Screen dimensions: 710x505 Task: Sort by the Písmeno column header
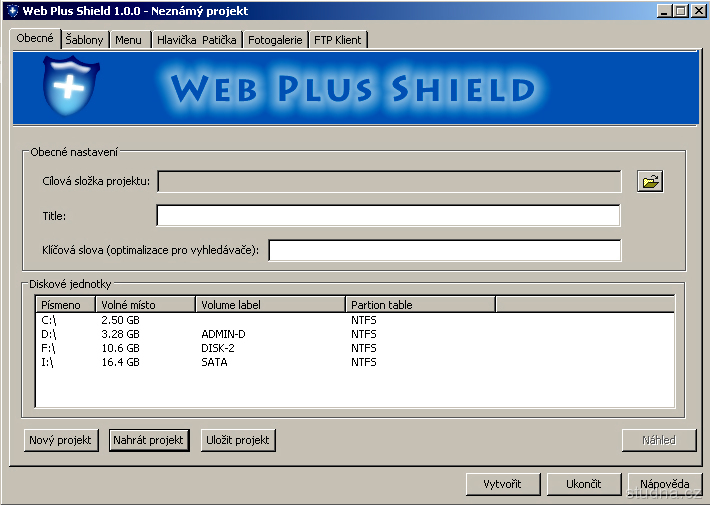point(66,305)
